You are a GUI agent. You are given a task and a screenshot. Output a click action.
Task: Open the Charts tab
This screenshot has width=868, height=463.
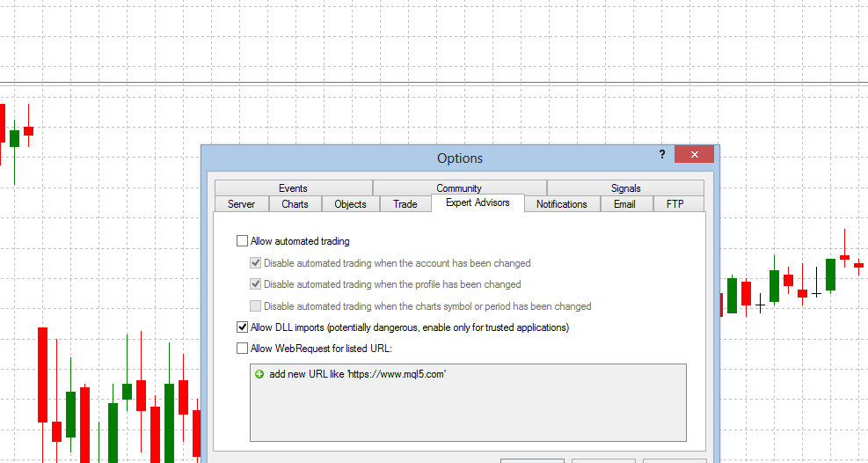[295, 204]
